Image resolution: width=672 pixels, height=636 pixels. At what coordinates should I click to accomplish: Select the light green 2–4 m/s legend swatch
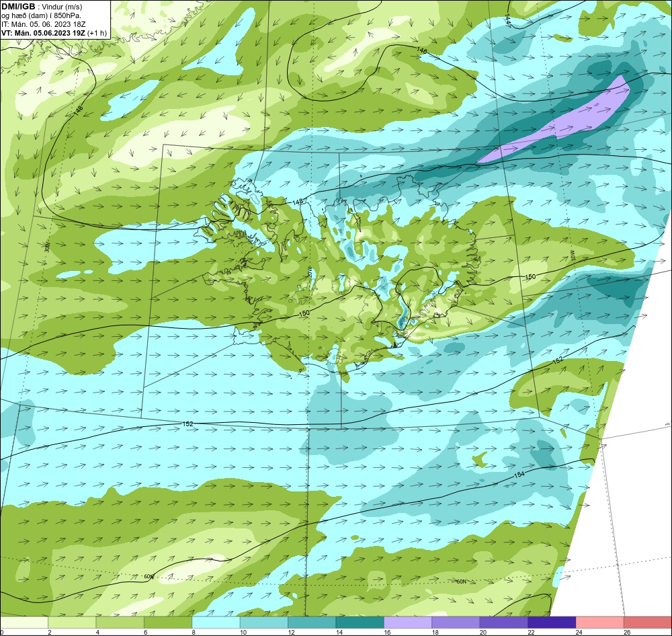(72, 622)
